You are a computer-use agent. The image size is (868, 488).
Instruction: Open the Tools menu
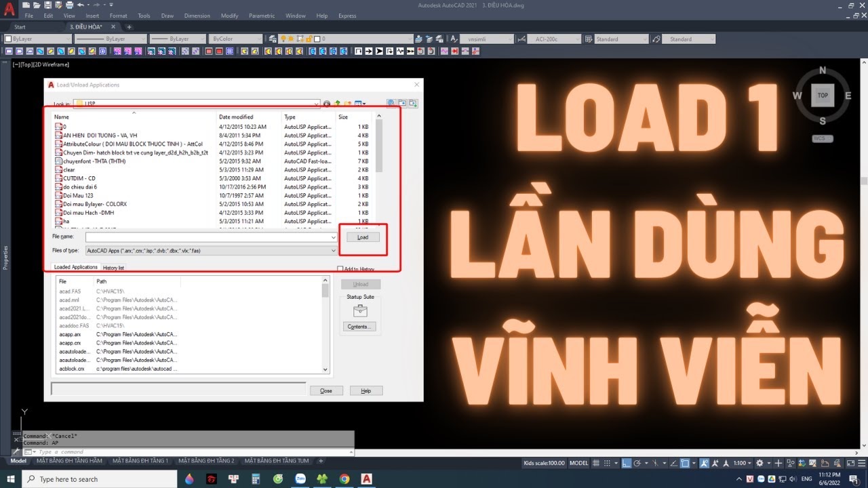[144, 16]
